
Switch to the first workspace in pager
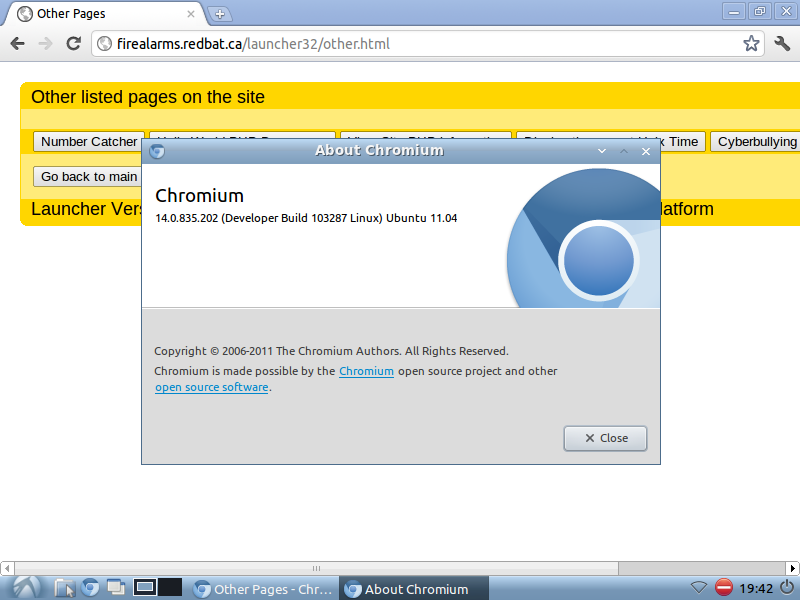[x=145, y=587]
